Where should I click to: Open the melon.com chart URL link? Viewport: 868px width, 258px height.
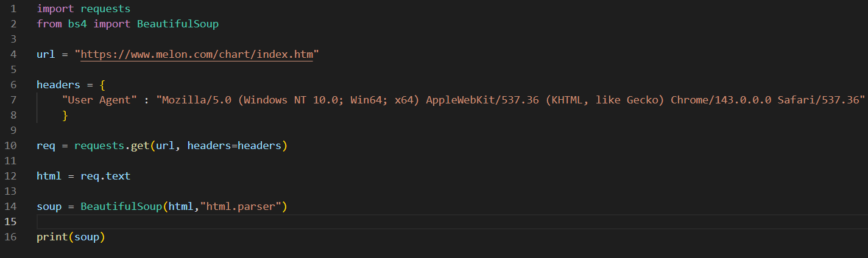197,55
